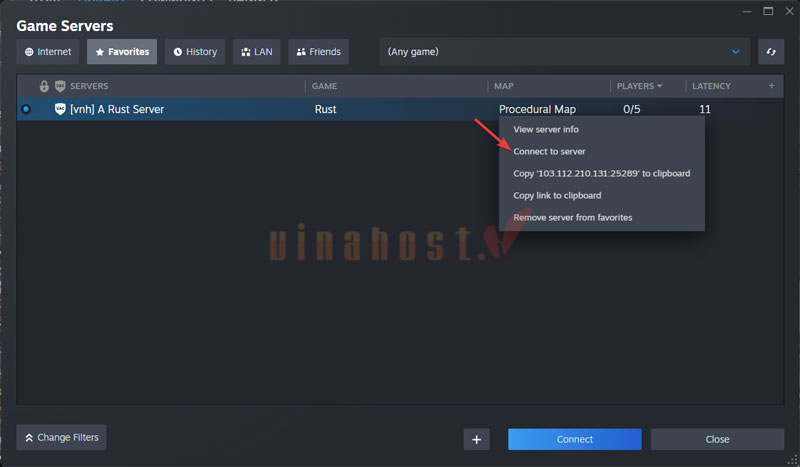Open the LAN servers tab
Screen dimensions: 800x467
click(x=256, y=52)
